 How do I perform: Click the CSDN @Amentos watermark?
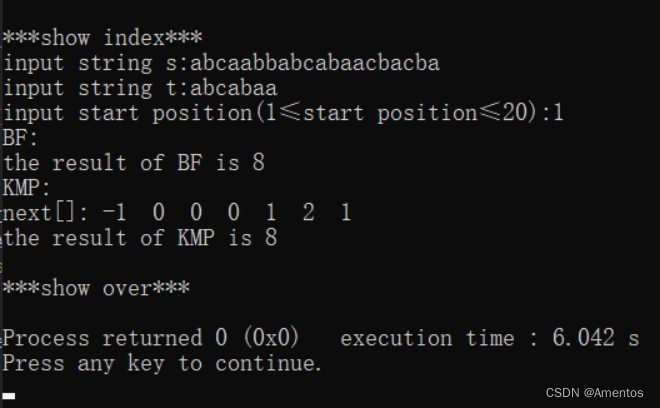pyautogui.click(x=594, y=393)
